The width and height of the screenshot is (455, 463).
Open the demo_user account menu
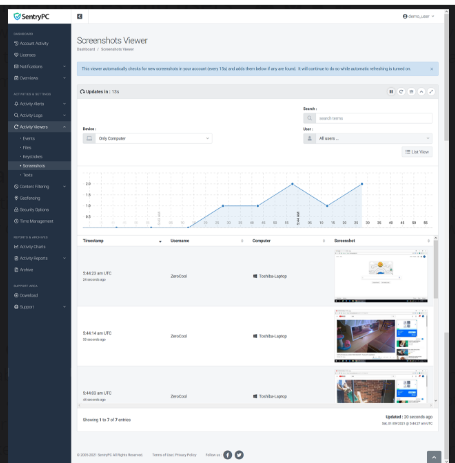click(x=418, y=16)
